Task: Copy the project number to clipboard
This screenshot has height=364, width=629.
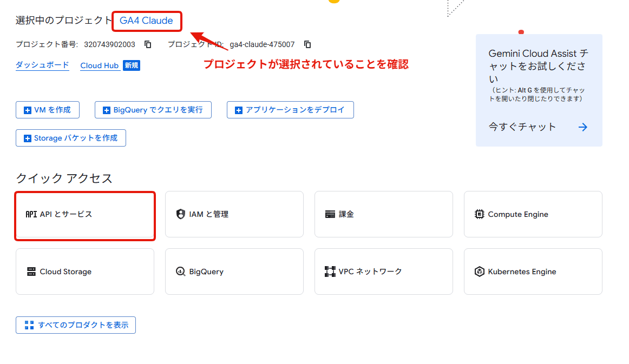Action: tap(148, 44)
